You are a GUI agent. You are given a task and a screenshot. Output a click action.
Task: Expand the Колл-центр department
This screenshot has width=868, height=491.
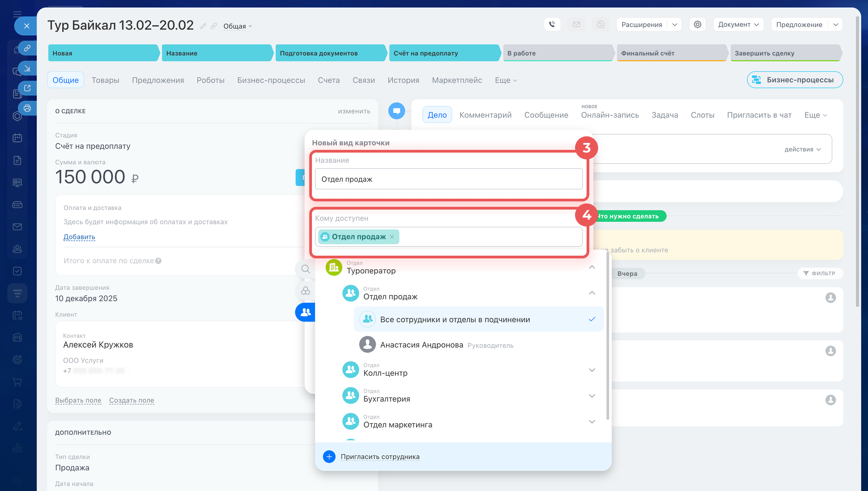tap(592, 370)
